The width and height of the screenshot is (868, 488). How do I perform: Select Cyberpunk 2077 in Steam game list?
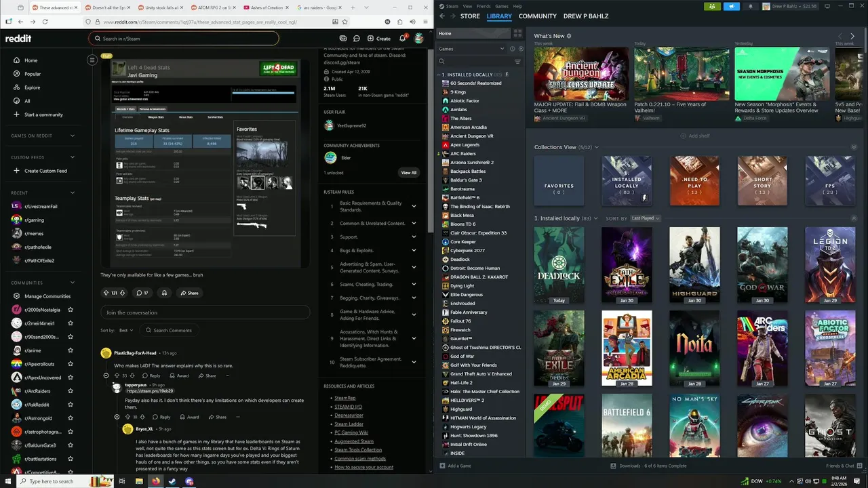467,251
